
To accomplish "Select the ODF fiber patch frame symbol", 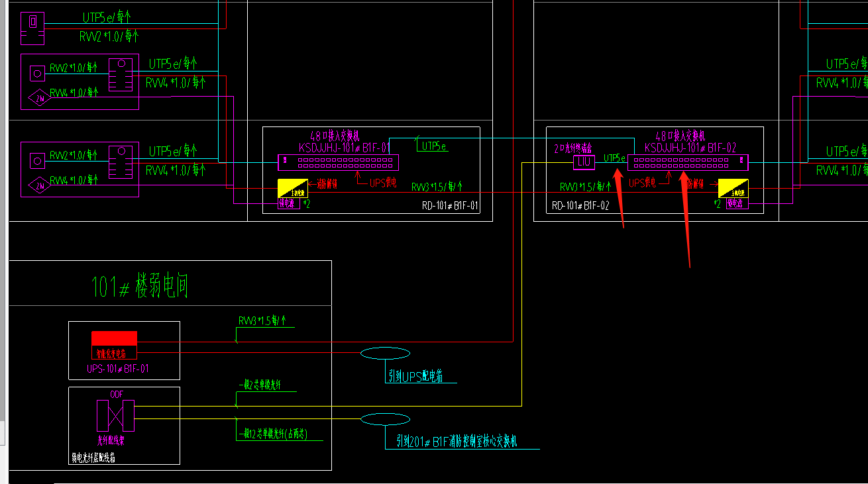I will 115,416.
